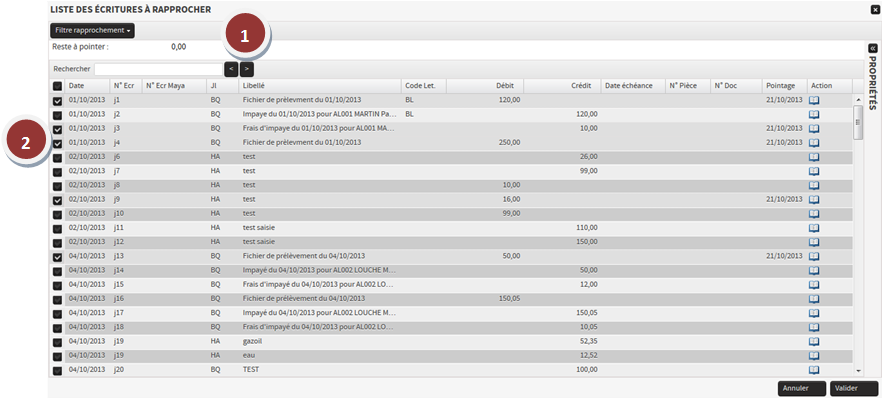Open the action book icon for entry j13
Image resolution: width=882 pixels, height=398 pixels.
pyautogui.click(x=813, y=256)
